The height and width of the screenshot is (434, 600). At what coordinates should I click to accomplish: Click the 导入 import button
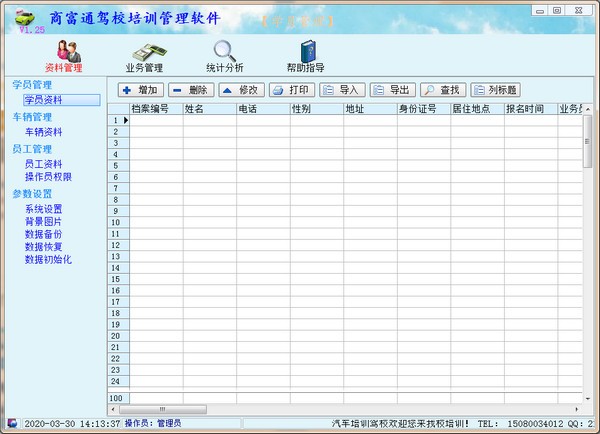pyautogui.click(x=341, y=90)
